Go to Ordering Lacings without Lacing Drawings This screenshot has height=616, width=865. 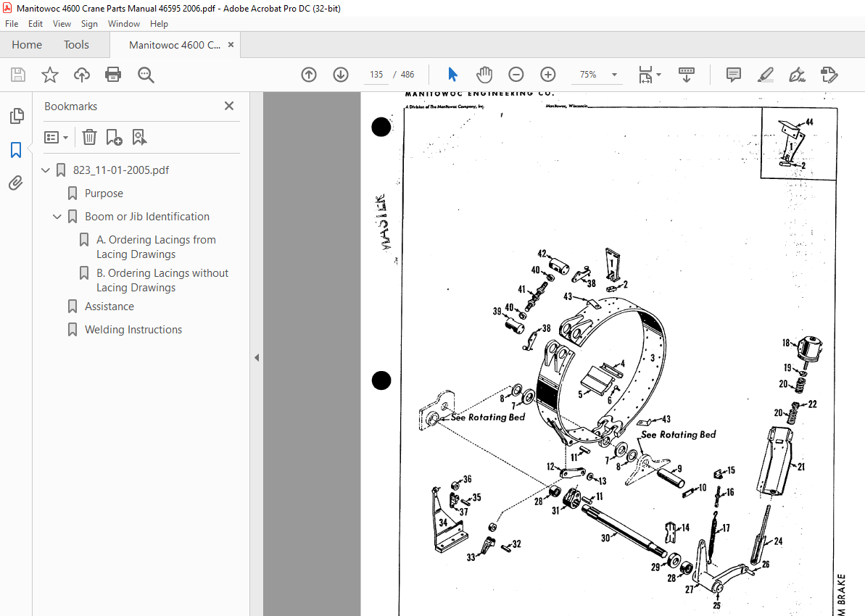pos(162,280)
